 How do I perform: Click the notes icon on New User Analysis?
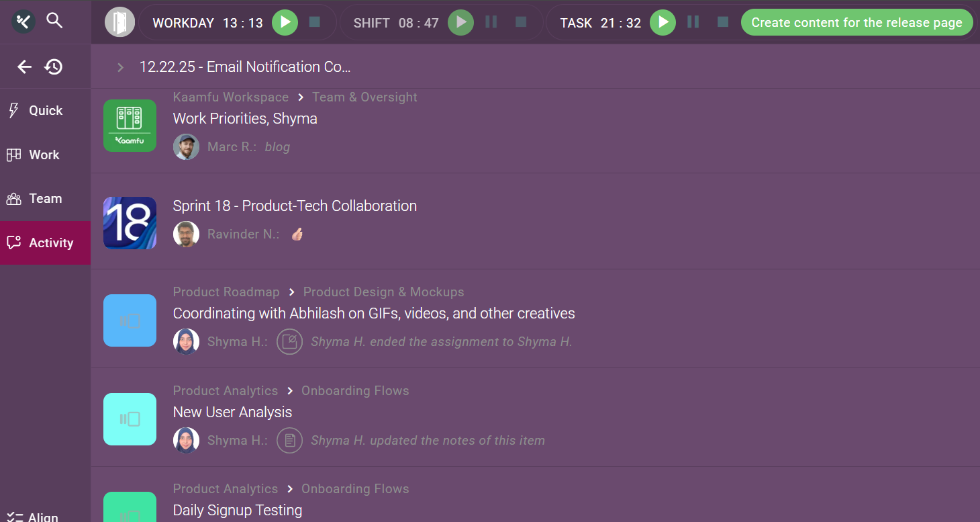(x=289, y=441)
